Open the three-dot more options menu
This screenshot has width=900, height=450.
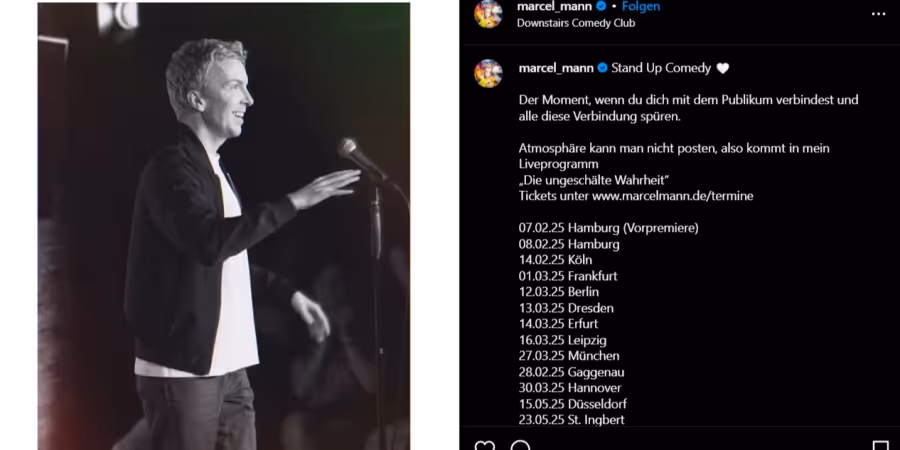click(x=878, y=14)
